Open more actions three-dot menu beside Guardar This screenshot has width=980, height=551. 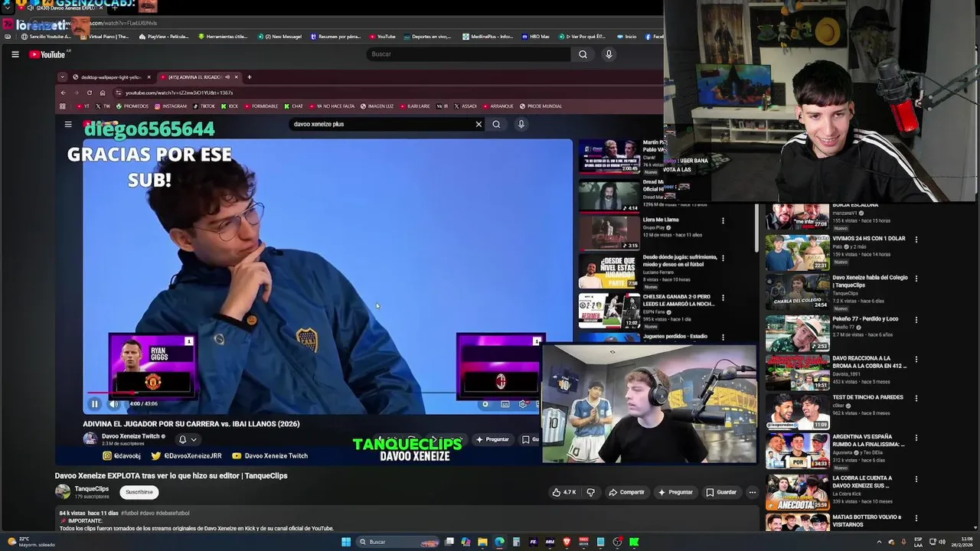(753, 492)
